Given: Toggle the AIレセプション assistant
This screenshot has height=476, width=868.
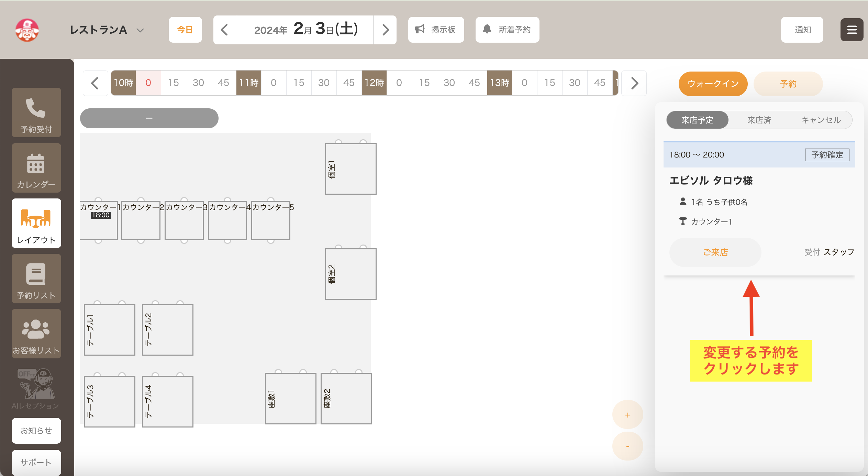Looking at the screenshot, I should click(x=36, y=389).
